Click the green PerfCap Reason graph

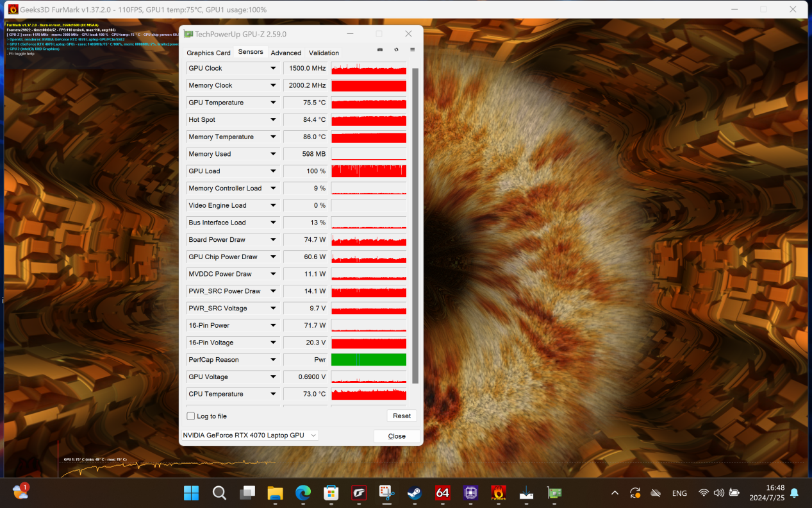click(x=369, y=360)
